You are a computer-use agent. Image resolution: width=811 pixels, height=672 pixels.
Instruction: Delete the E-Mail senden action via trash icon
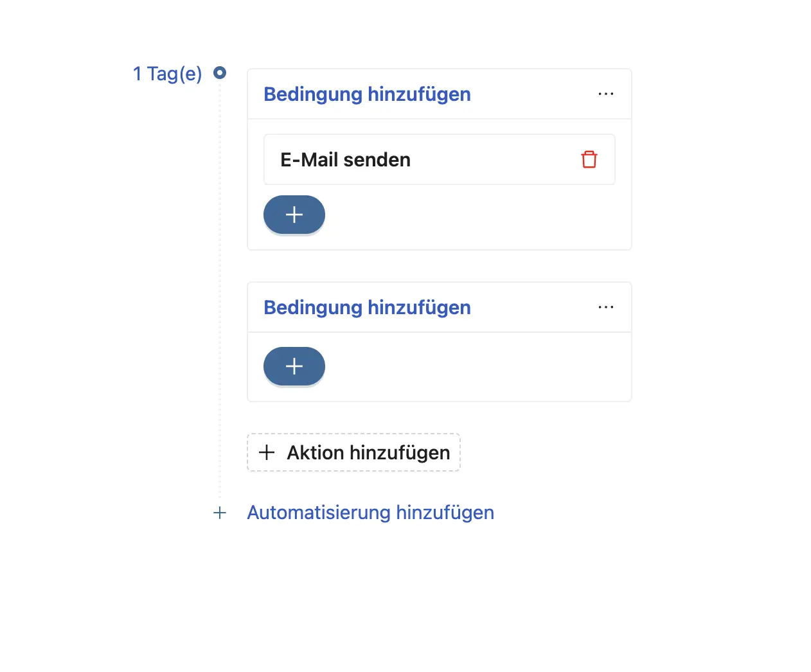pyautogui.click(x=589, y=159)
